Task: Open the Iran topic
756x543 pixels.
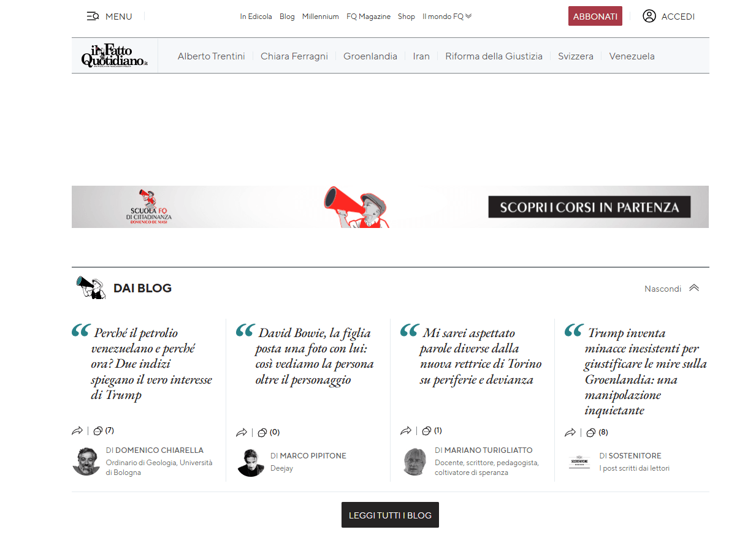Action: pyautogui.click(x=421, y=56)
